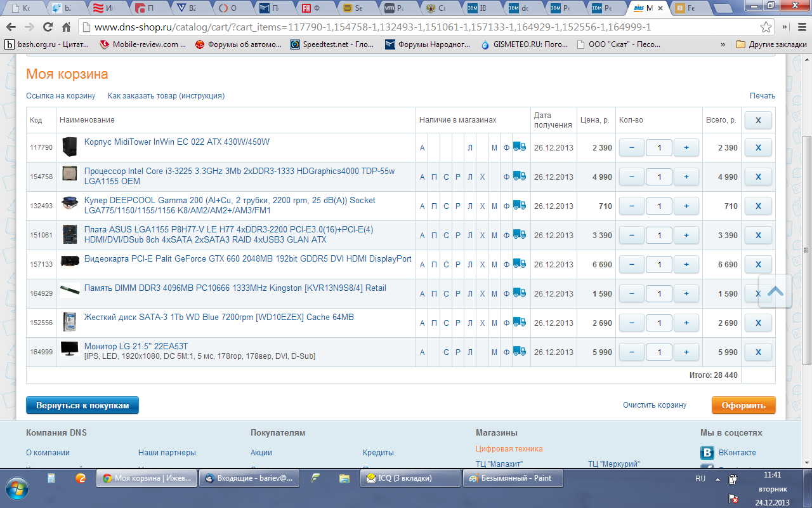Remove the LG monitor with its X button
The height and width of the screenshot is (508, 812).
757,352
